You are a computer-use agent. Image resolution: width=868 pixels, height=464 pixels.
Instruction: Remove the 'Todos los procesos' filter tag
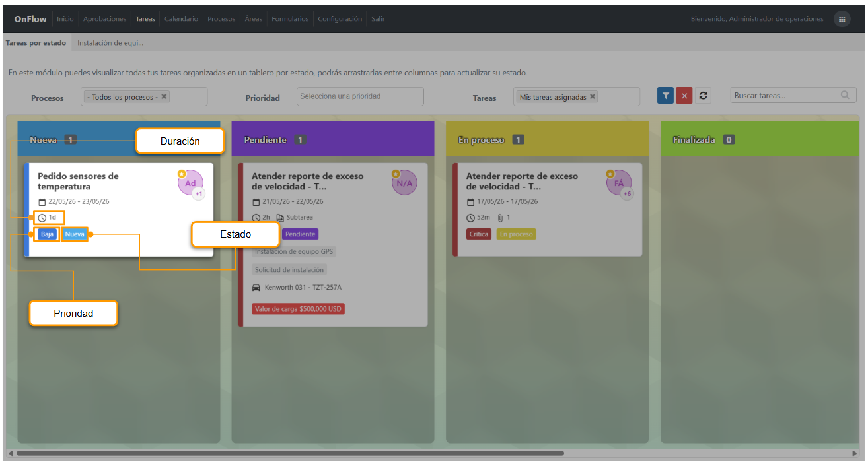[164, 96]
